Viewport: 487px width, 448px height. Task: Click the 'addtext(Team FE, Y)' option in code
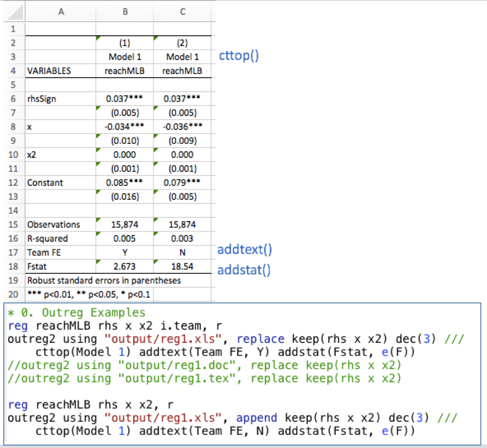[x=205, y=352]
